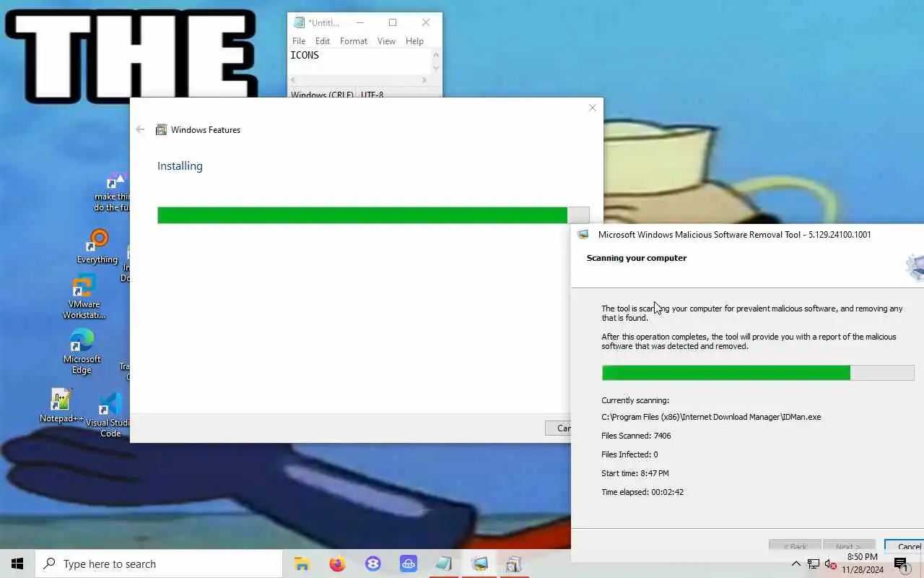
Task: Click 'Scanning your computer' heading
Action: [x=637, y=258]
